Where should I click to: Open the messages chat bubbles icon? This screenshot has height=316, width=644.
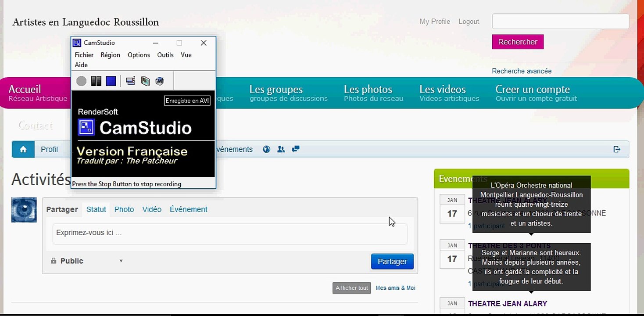[296, 149]
